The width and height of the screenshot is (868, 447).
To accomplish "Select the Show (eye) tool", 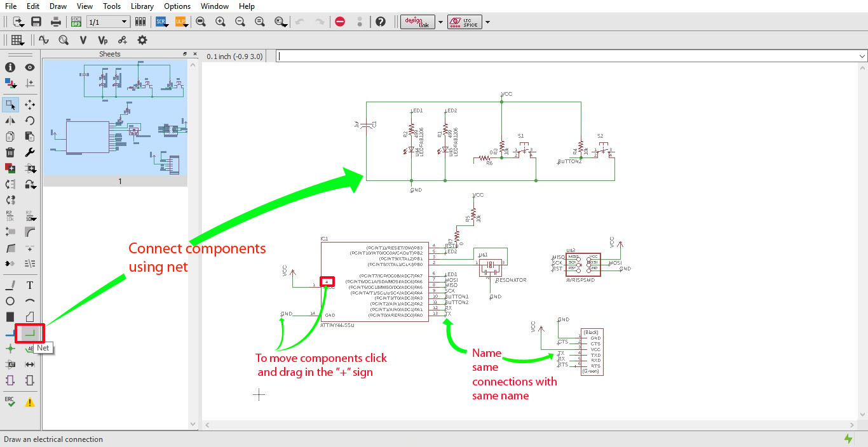I will point(30,67).
